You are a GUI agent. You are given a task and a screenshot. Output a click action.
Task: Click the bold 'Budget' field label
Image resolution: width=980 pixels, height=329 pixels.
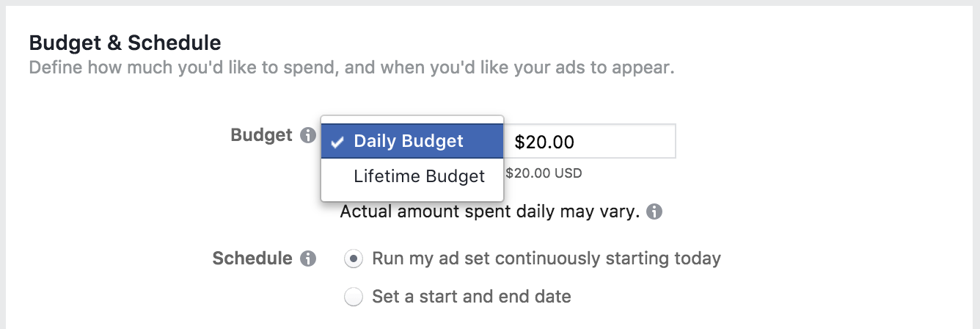pyautogui.click(x=262, y=135)
